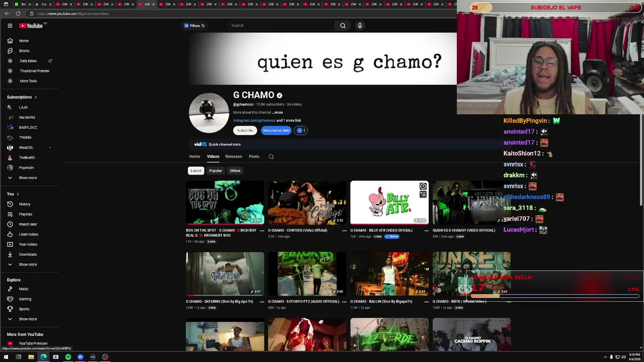Switch to the Releases tab

pos(233,157)
